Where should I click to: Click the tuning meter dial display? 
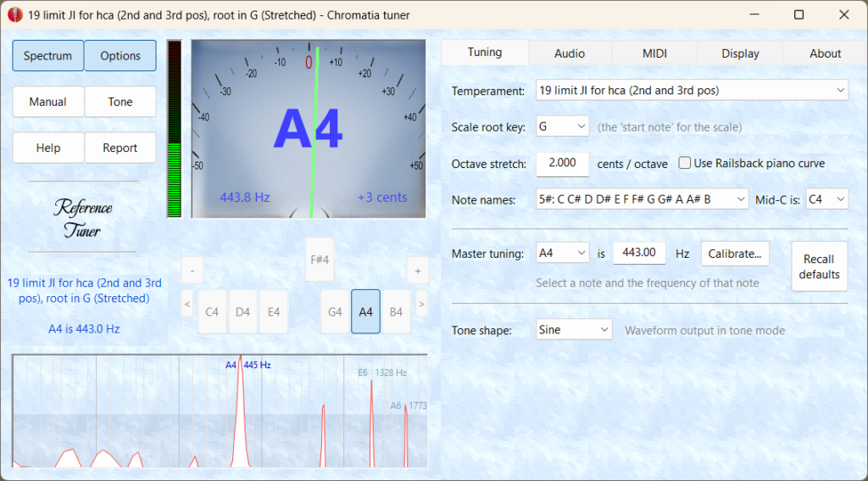(x=309, y=129)
